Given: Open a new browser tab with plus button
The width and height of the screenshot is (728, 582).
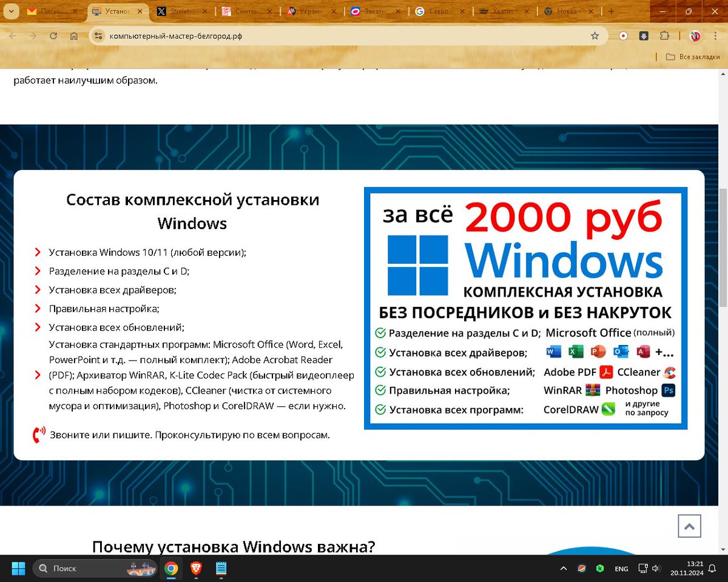Looking at the screenshot, I should tap(611, 12).
